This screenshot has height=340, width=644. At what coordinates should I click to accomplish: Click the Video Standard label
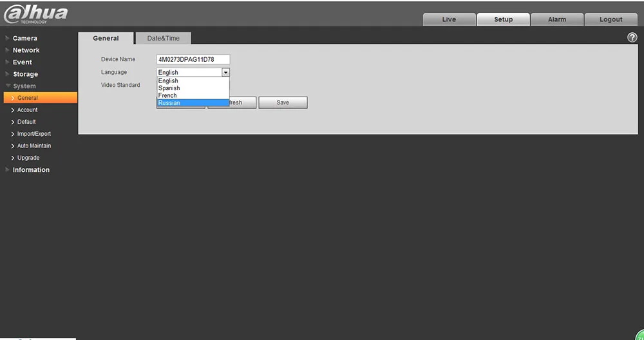pos(120,85)
